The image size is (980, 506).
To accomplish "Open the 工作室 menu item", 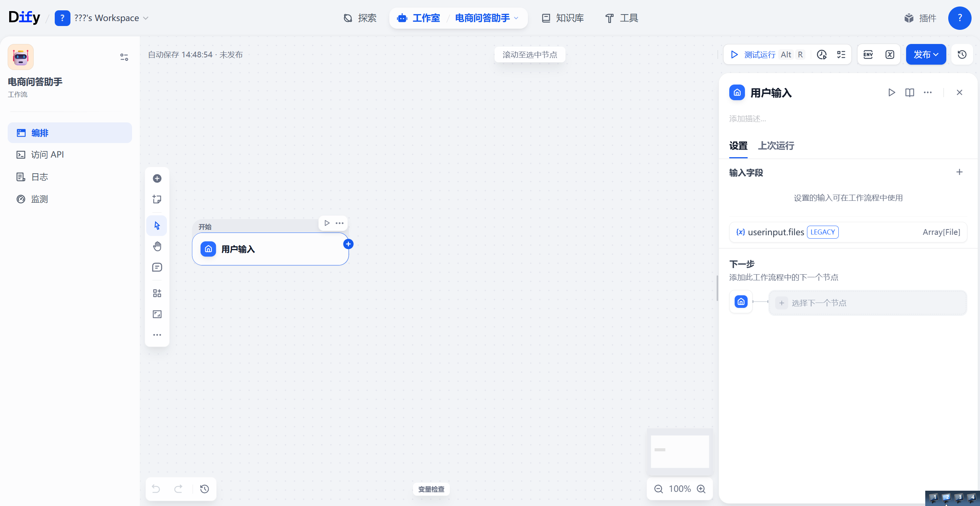I will coord(418,18).
